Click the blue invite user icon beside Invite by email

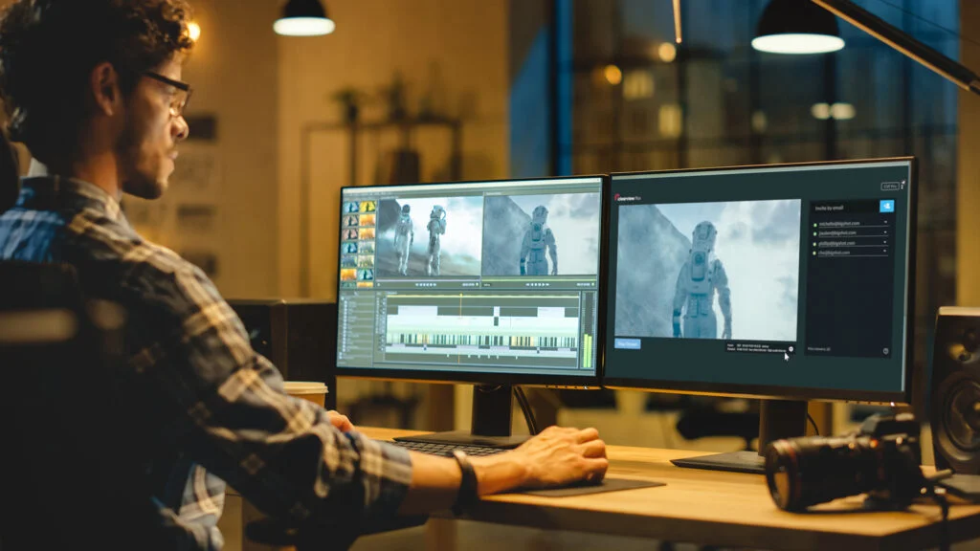pos(887,206)
